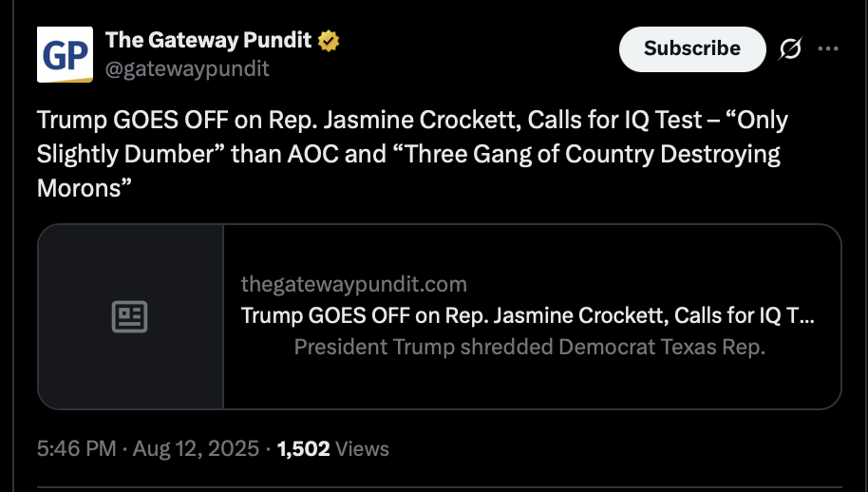Viewport: 868px width, 492px height.
Task: Click the AOC mention in post text
Action: (x=312, y=155)
